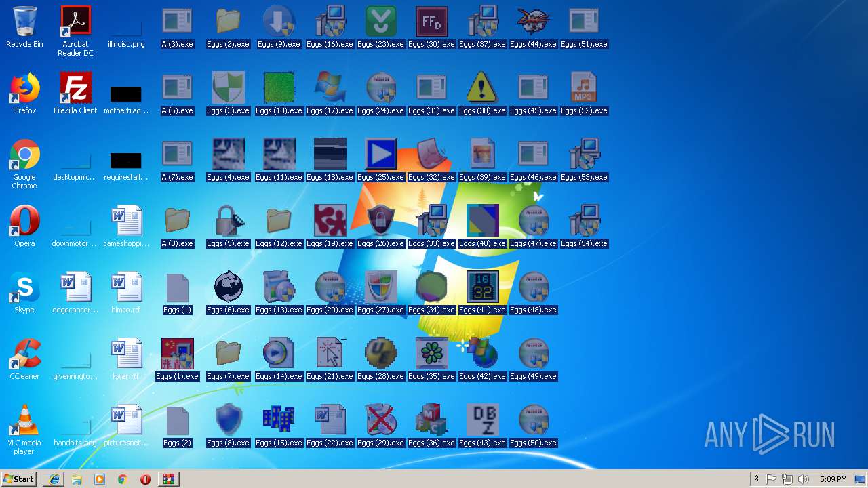
Task: Select Eggs (44).exe character icon
Action: click(533, 22)
